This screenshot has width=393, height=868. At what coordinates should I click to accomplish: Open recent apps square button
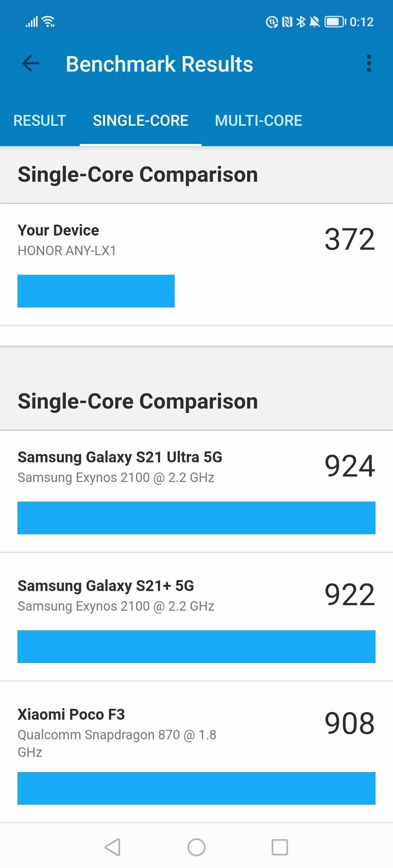[x=280, y=847]
